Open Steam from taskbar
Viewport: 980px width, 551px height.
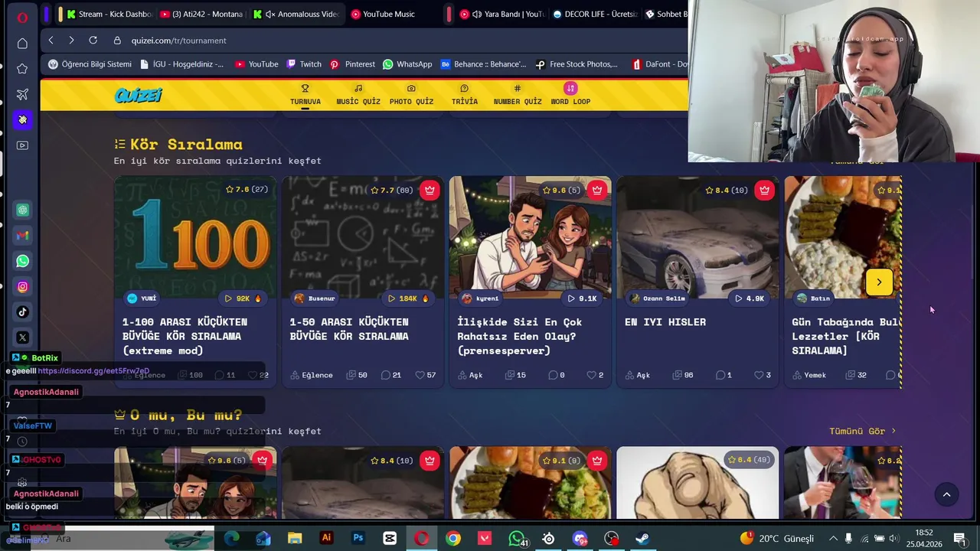pos(642,538)
